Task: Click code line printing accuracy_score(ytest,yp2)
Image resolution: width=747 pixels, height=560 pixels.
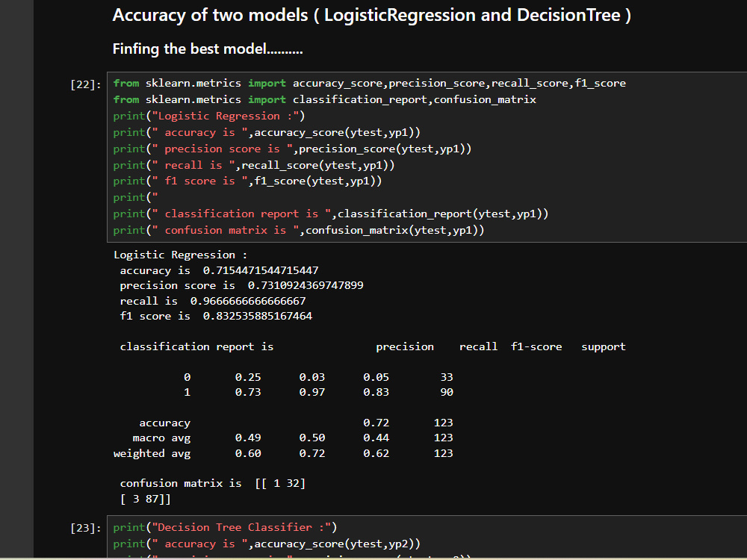Action: point(267,544)
